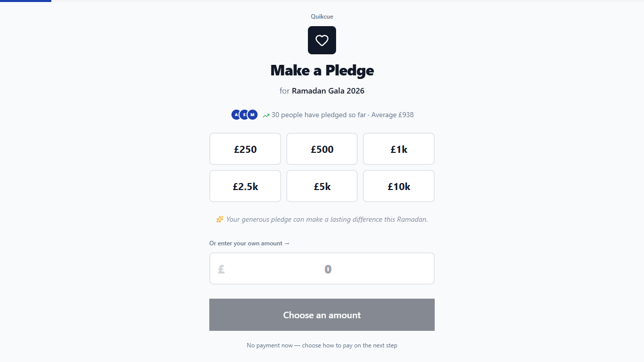Screen dimensions: 644x362
Task: Click the orange sparkle icon
Action: [220, 219]
